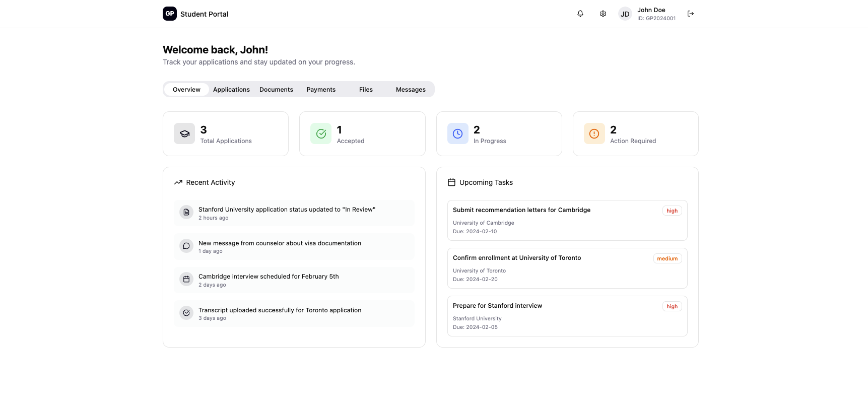Open the Files tab

pos(366,90)
